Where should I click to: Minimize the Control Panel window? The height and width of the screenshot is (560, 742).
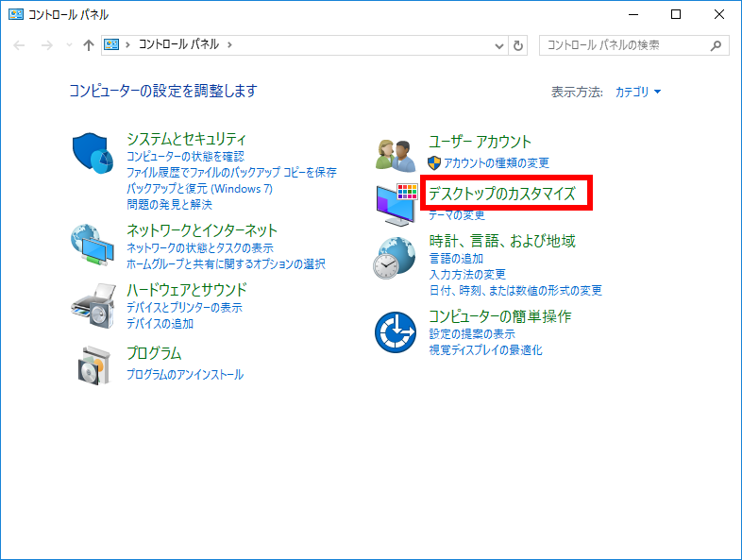point(633,15)
